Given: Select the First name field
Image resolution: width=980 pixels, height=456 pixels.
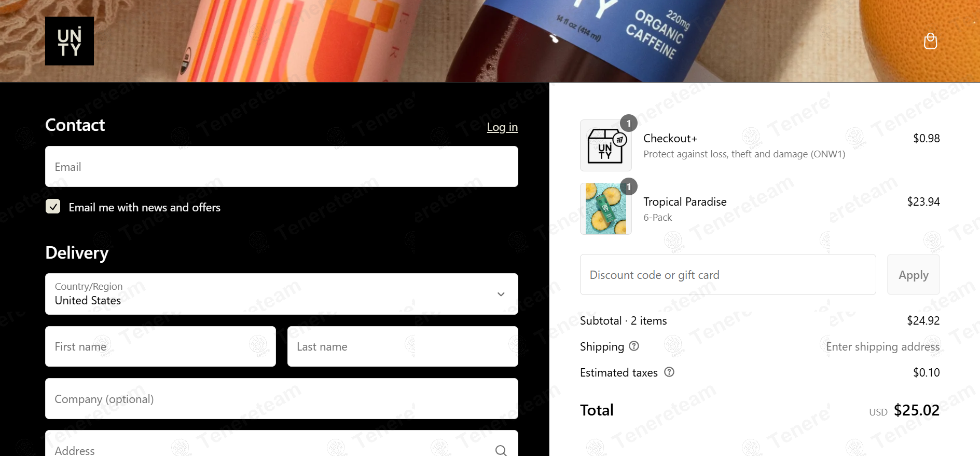Looking at the screenshot, I should pos(160,346).
